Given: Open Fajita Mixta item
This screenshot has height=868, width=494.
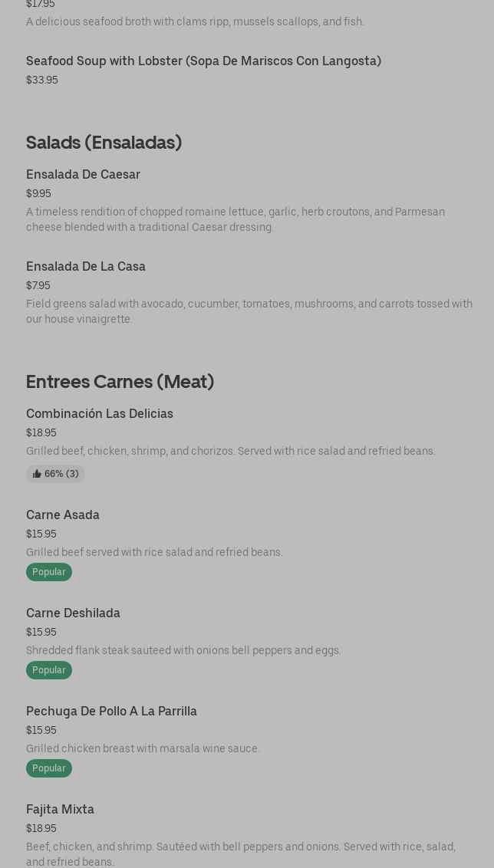Looking at the screenshot, I should click(60, 810).
